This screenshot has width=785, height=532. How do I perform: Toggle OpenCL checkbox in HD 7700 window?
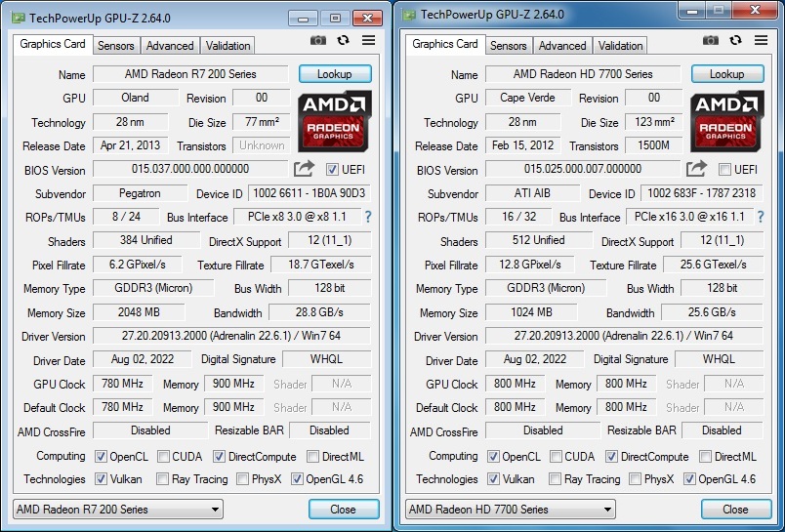(x=493, y=457)
